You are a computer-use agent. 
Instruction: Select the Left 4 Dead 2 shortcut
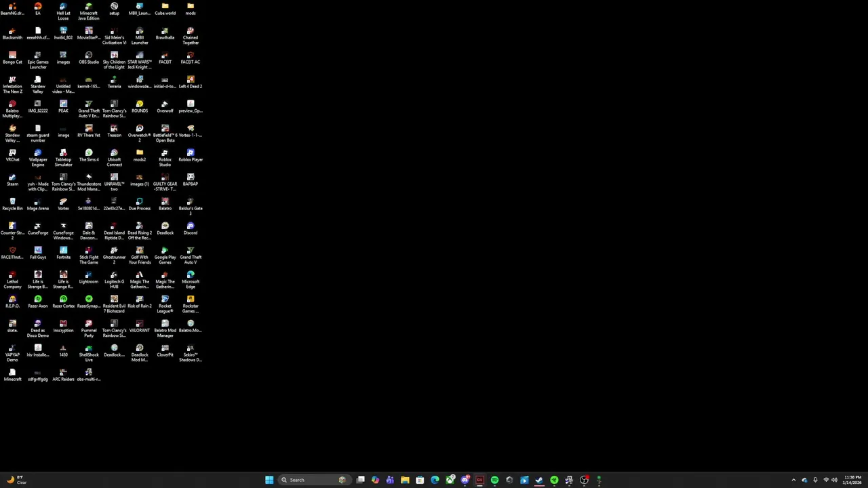(191, 83)
